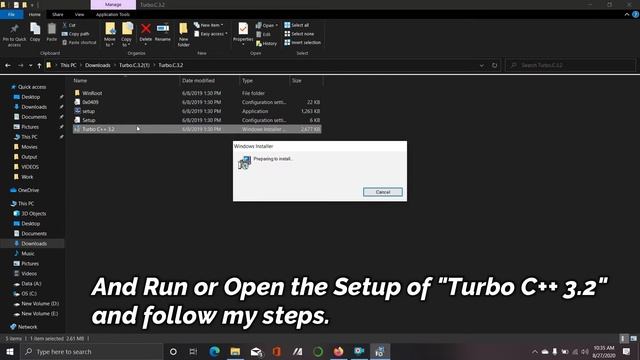Image resolution: width=640 pixels, height=360 pixels.
Task: Click the Search Turbo.C.3.2 field
Action: [x=571, y=65]
